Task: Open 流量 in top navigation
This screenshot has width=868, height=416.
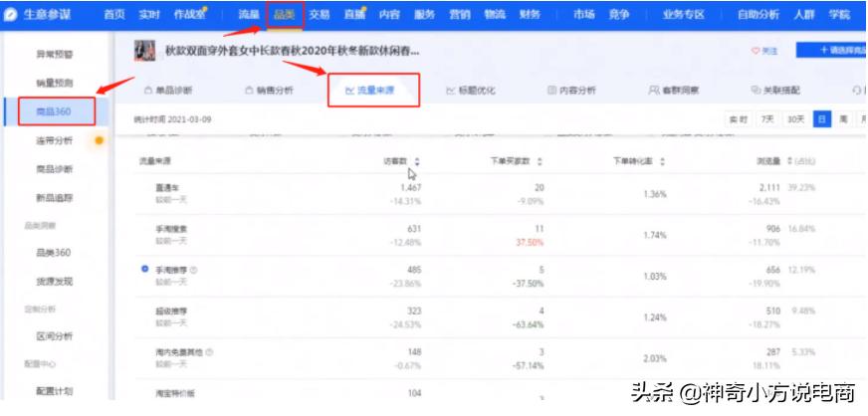Action: coord(249,15)
